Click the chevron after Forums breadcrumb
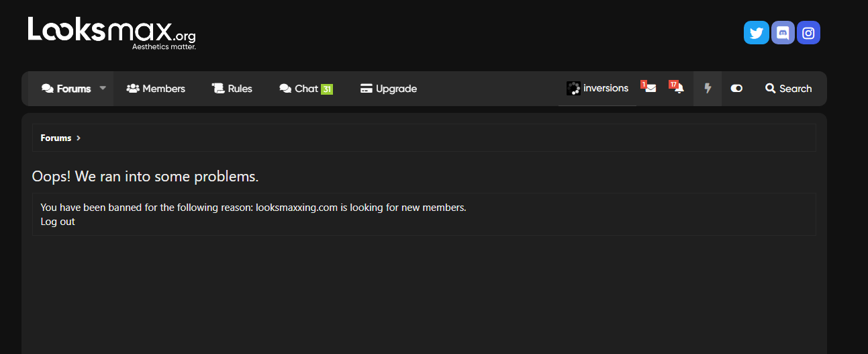868x354 pixels. click(79, 138)
